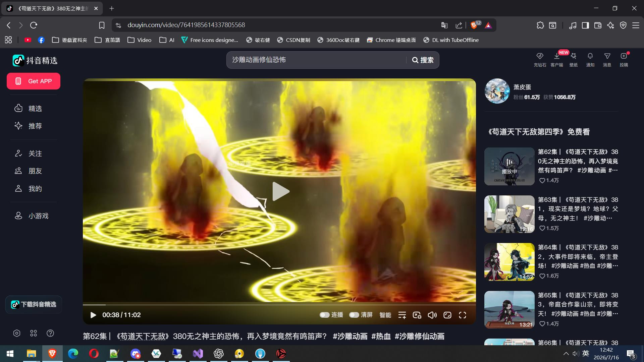The height and width of the screenshot is (362, 644).
Task: Open File Explorer from the taskbar
Action: (x=31, y=354)
